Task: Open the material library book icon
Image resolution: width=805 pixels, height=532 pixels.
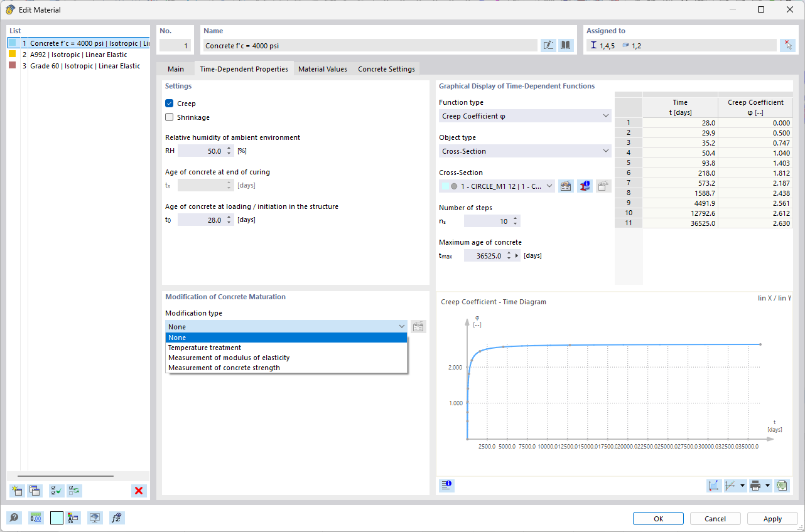Action: point(566,45)
